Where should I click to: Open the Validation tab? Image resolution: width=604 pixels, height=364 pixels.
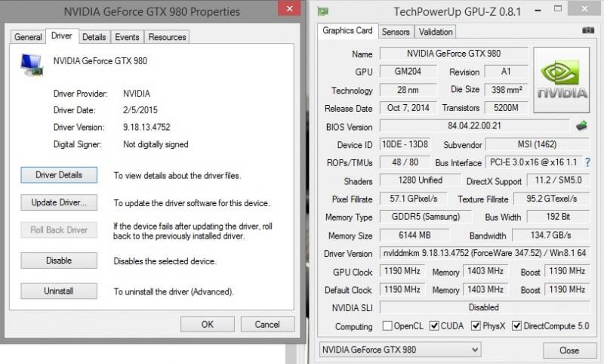point(436,32)
